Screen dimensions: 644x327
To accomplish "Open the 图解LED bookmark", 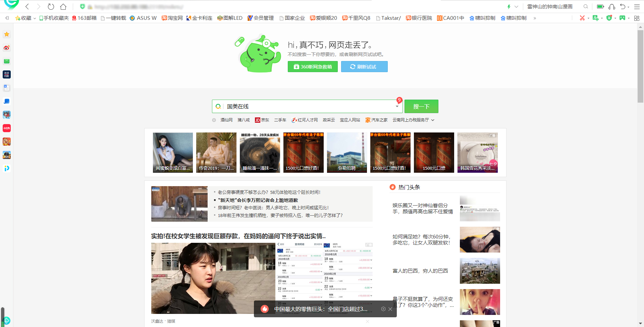I will coord(230,18).
